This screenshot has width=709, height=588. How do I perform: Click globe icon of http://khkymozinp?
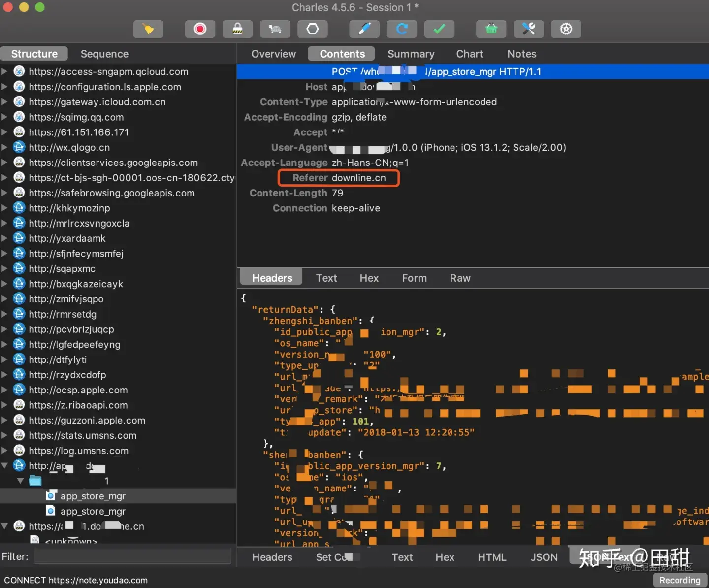[19, 208]
